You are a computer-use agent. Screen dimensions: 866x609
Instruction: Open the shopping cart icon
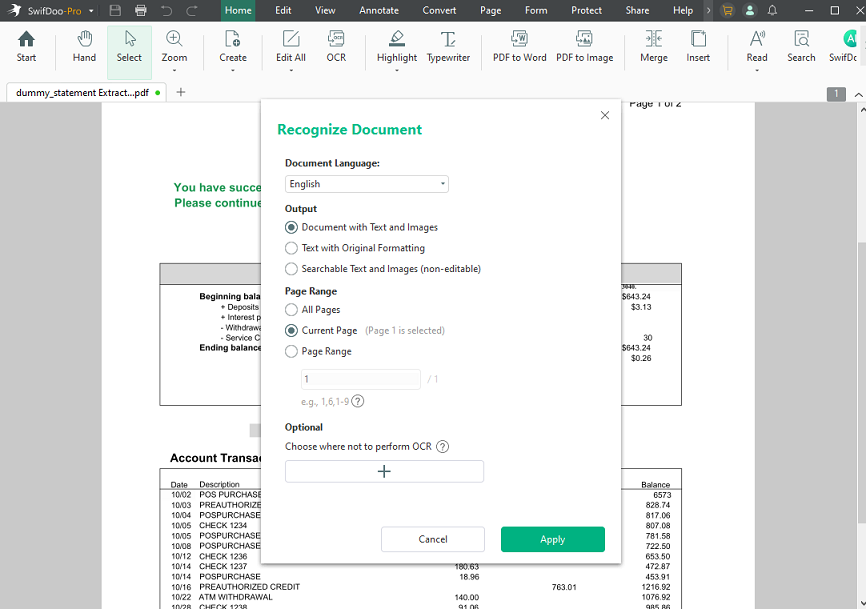[727, 10]
